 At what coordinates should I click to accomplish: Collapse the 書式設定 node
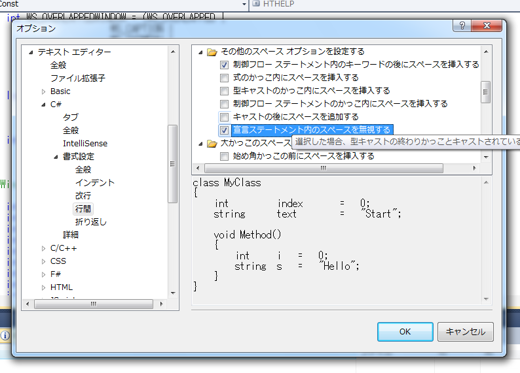click(x=56, y=157)
